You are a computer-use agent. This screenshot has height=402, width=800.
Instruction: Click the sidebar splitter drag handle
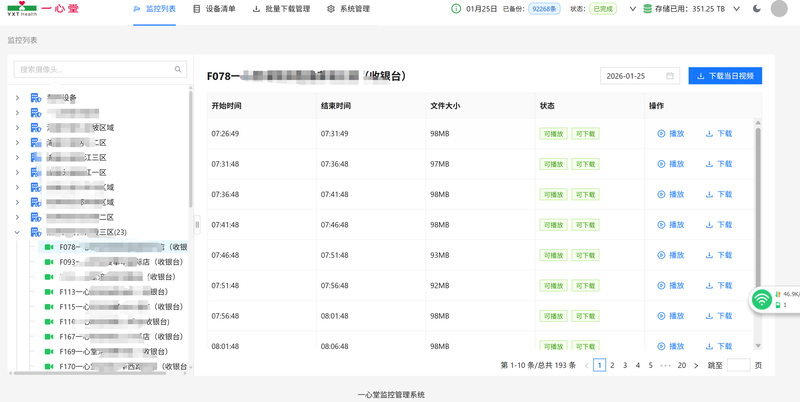[x=197, y=225]
